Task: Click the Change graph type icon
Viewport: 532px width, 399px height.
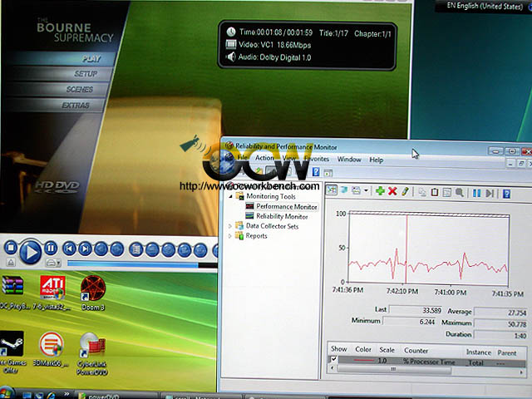Action: tap(357, 190)
